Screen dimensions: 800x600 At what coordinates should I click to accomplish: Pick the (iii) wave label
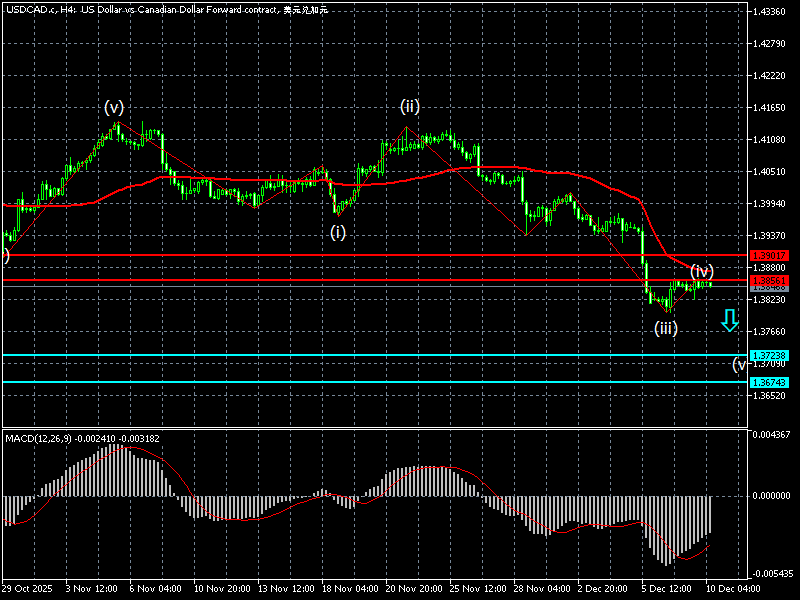(666, 327)
